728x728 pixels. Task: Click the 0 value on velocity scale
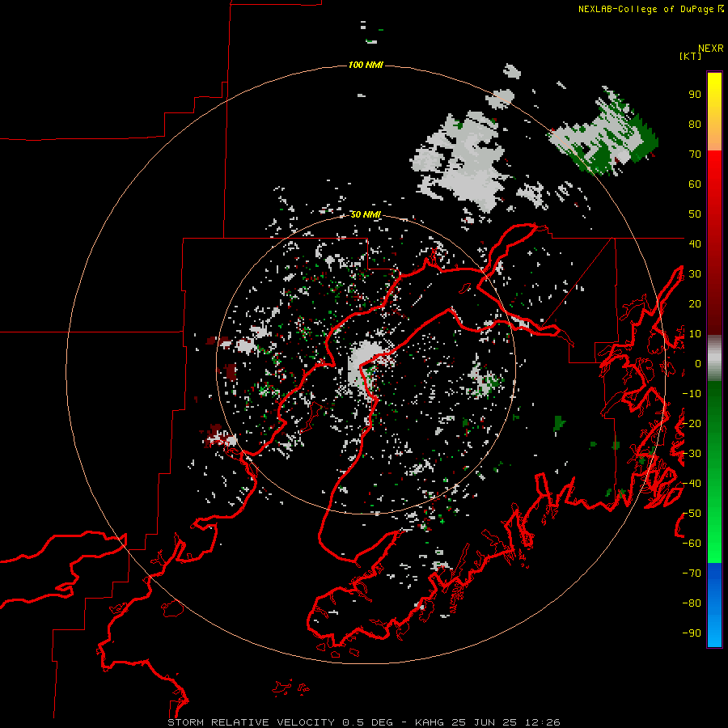698,363
